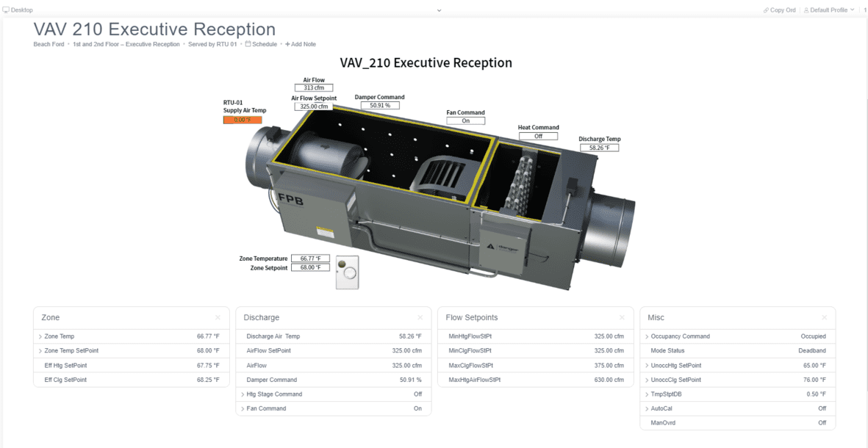The image size is (868, 448).
Task: Close the Discharge panel
Action: tap(420, 318)
